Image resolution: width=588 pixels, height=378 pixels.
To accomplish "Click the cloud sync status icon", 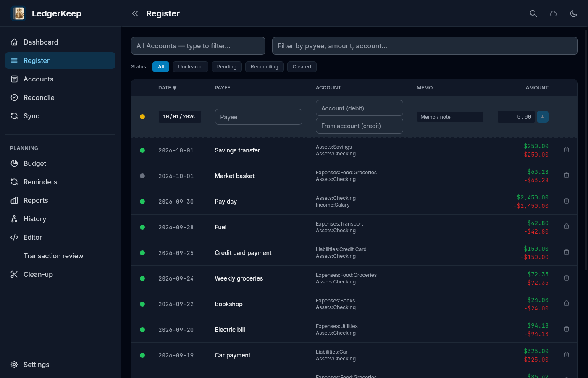I will tap(554, 13).
